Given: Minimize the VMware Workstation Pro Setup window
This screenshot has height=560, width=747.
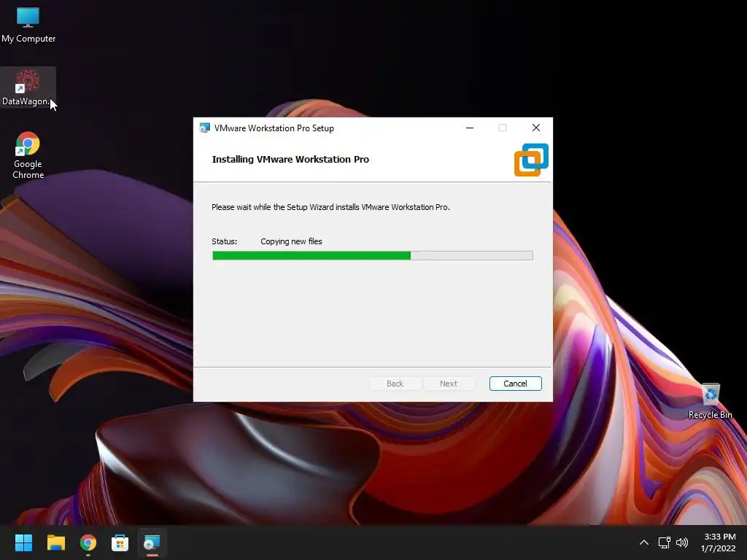Looking at the screenshot, I should coord(470,128).
